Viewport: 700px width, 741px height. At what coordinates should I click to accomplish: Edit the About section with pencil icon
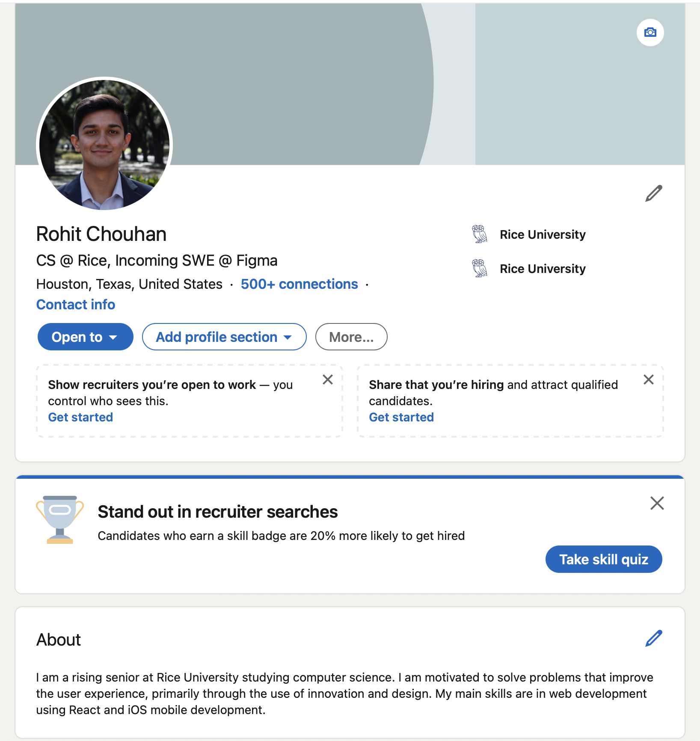coord(653,638)
